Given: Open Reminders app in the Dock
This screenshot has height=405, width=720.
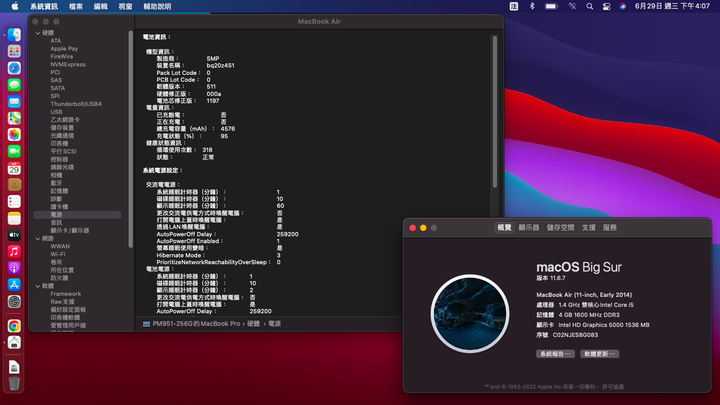Looking at the screenshot, I should (14, 201).
